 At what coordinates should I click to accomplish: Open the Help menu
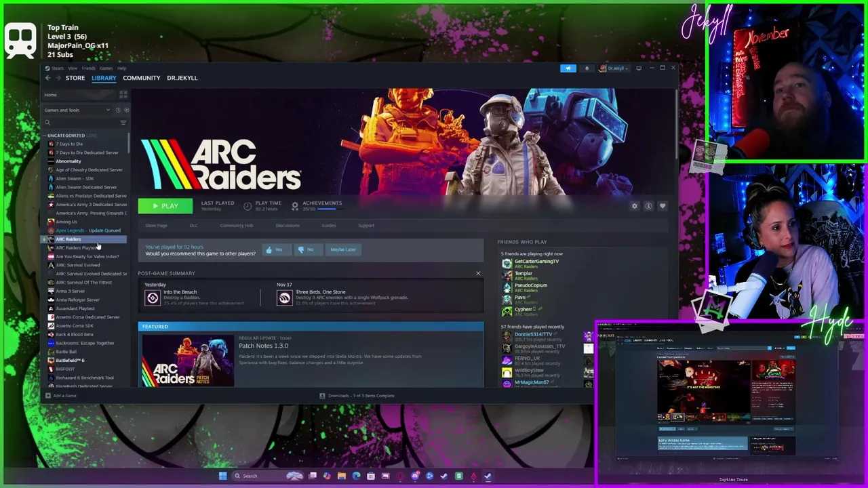[122, 68]
